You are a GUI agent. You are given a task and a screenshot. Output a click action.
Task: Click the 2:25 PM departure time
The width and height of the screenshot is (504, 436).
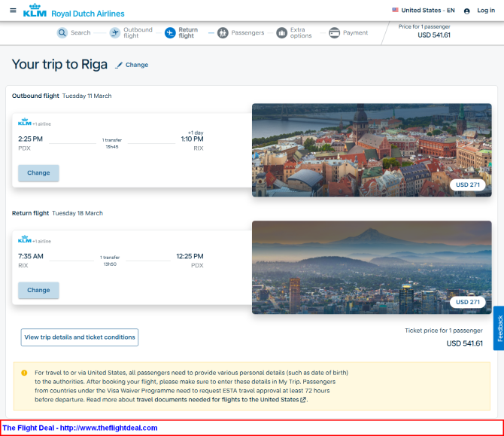[31, 139]
